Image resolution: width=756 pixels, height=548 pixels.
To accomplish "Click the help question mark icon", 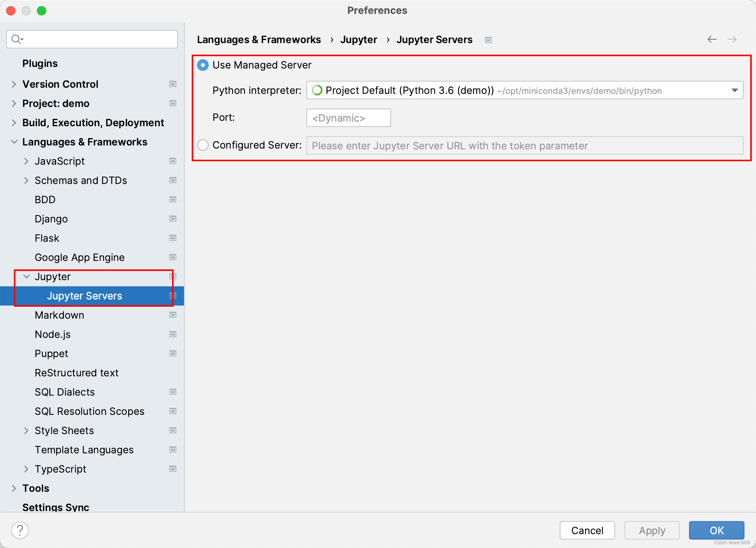I will (x=20, y=530).
